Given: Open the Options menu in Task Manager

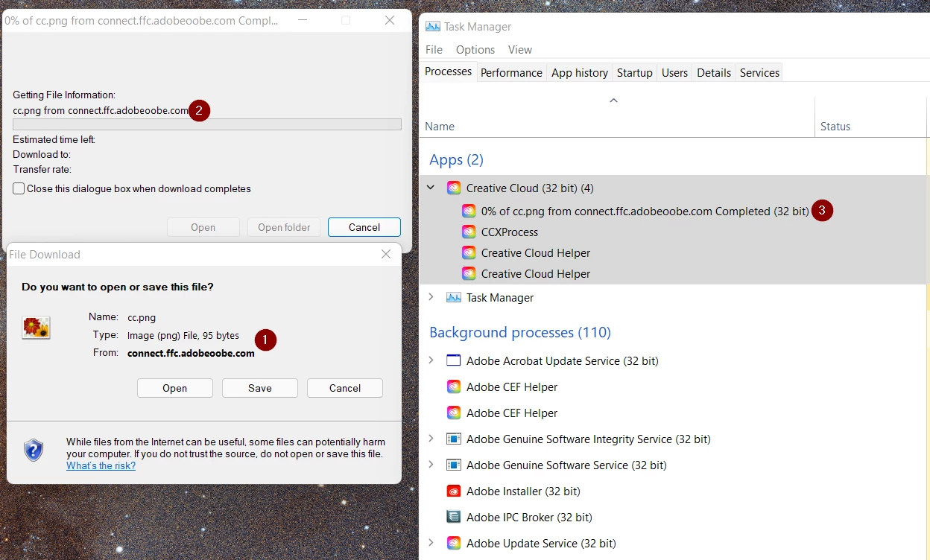Looking at the screenshot, I should (x=475, y=49).
